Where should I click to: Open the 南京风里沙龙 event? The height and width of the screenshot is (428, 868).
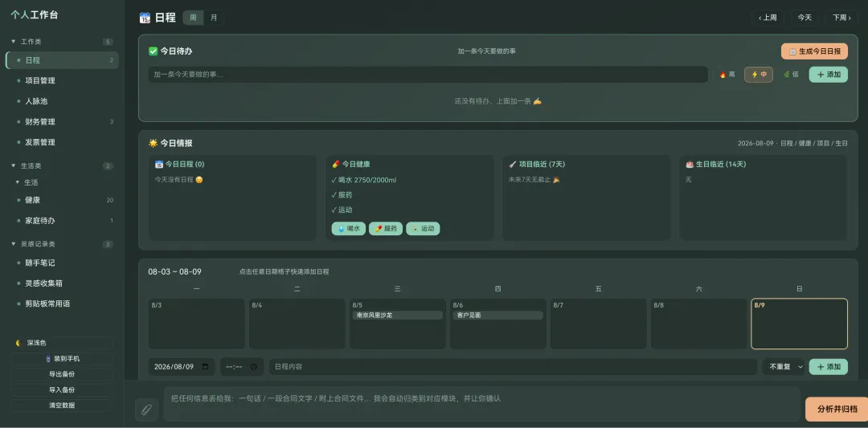[x=398, y=316]
